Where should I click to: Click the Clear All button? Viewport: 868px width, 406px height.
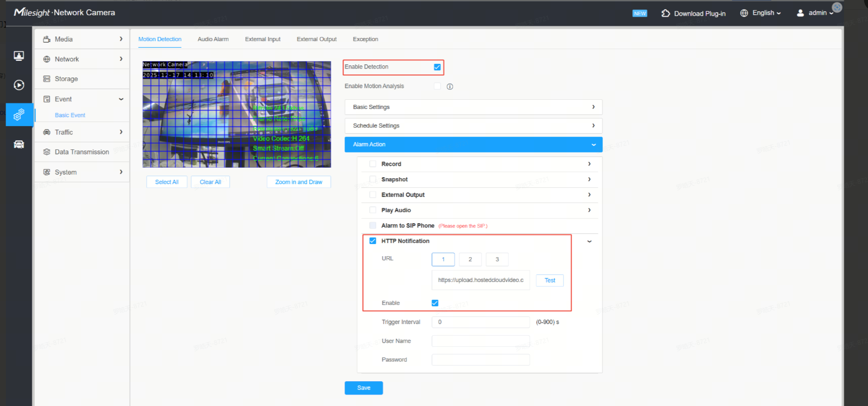tap(210, 182)
